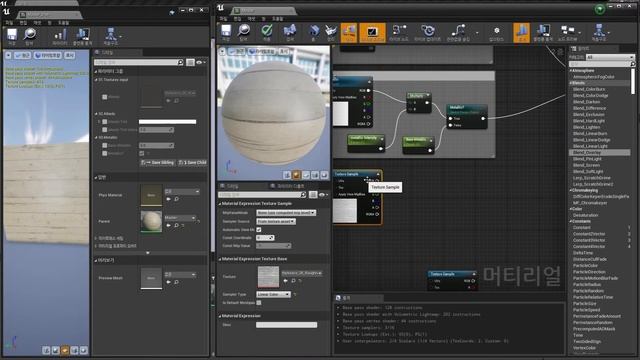Enable Albedo Tint Intensity override checkbox
This screenshot has height=360, width=640.
tap(105, 129)
